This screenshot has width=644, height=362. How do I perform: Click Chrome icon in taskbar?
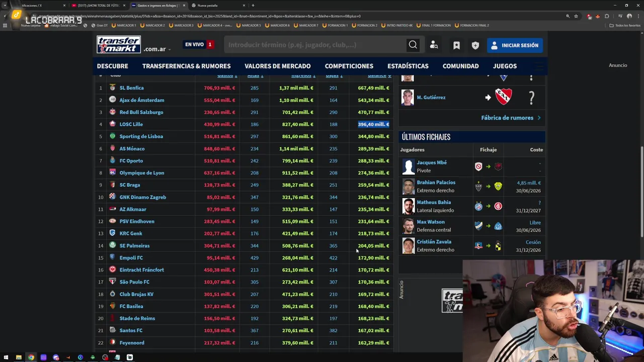pos(31,357)
